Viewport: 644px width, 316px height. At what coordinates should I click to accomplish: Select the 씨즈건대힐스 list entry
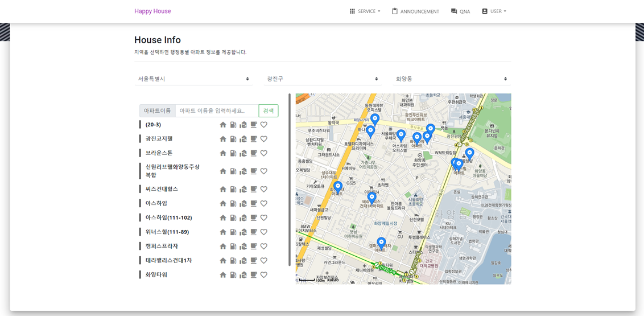(162, 189)
